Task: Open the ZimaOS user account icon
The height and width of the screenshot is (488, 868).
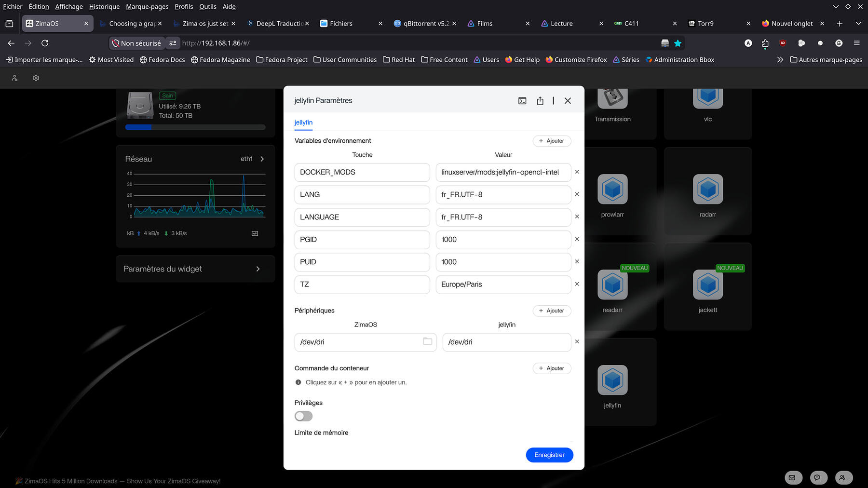Action: point(14,78)
